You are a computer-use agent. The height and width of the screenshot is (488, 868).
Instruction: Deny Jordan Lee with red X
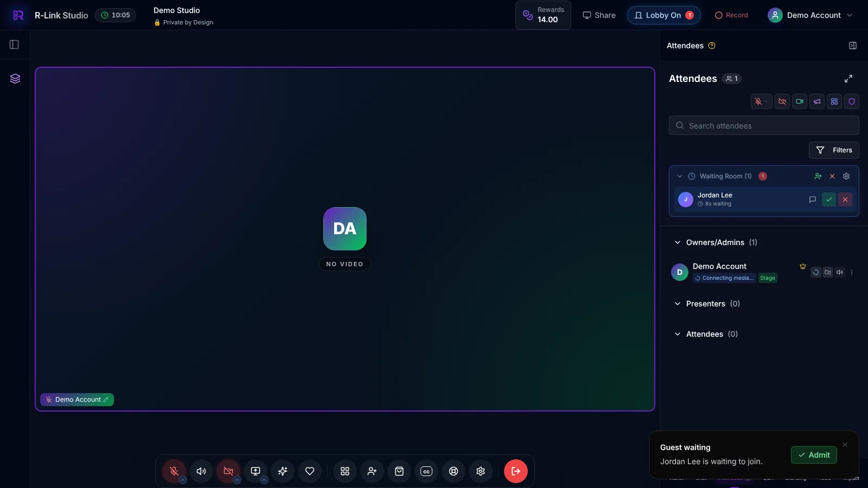(x=845, y=200)
